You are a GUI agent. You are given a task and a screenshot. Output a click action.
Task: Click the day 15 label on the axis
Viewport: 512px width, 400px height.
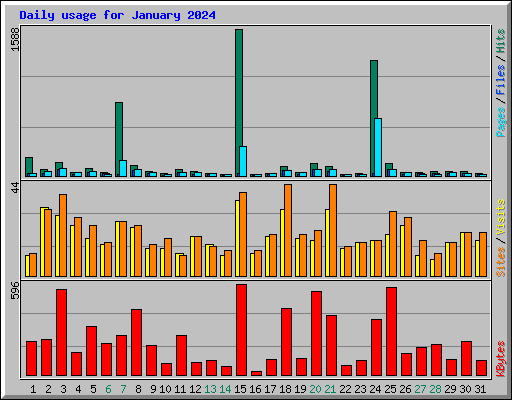[x=240, y=389]
